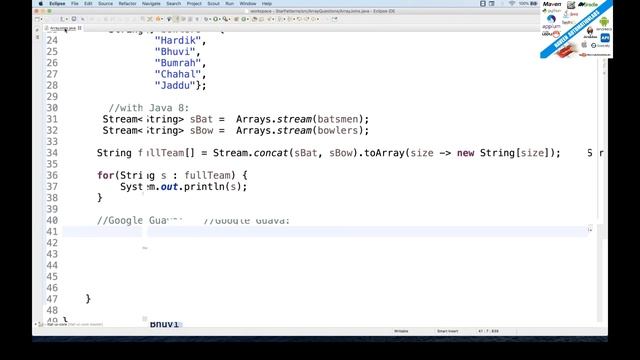Image resolution: width=640 pixels, height=360 pixels.
Task: Click line number 24 in the gutter
Action: click(52, 40)
